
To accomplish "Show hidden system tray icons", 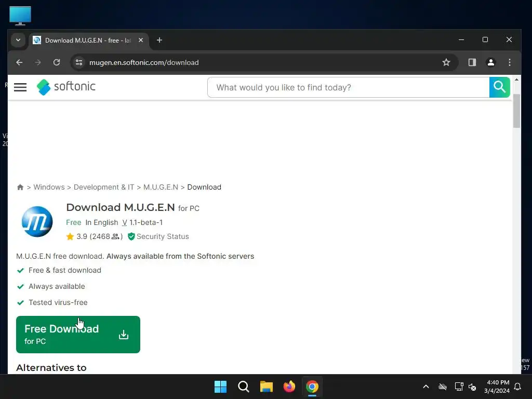I will click(426, 387).
